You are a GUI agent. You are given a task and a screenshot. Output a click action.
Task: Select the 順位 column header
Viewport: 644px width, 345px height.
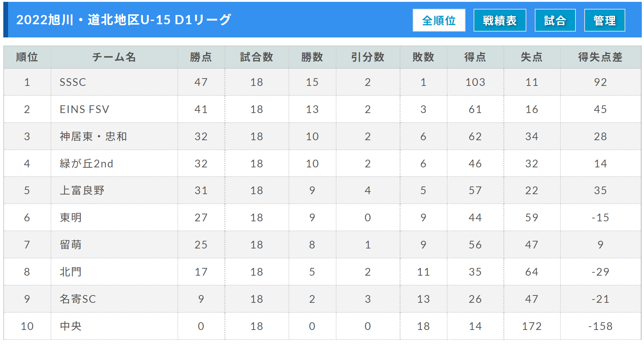coord(27,57)
